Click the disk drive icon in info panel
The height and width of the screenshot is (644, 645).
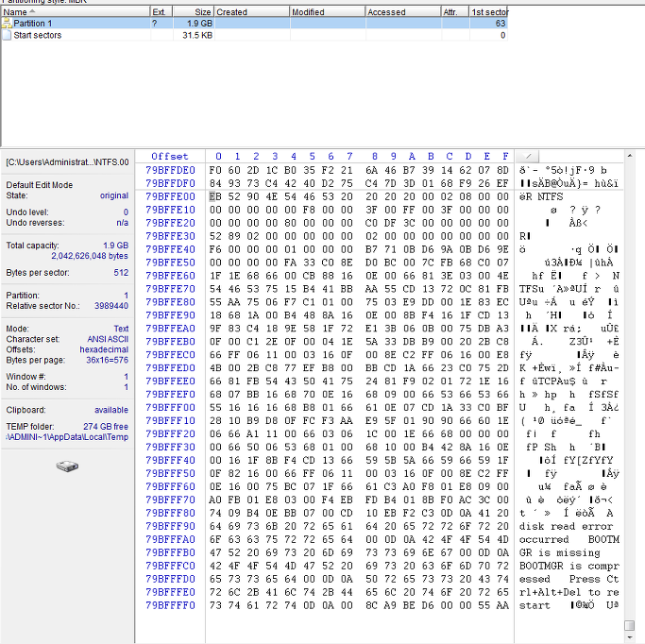pyautogui.click(x=67, y=466)
